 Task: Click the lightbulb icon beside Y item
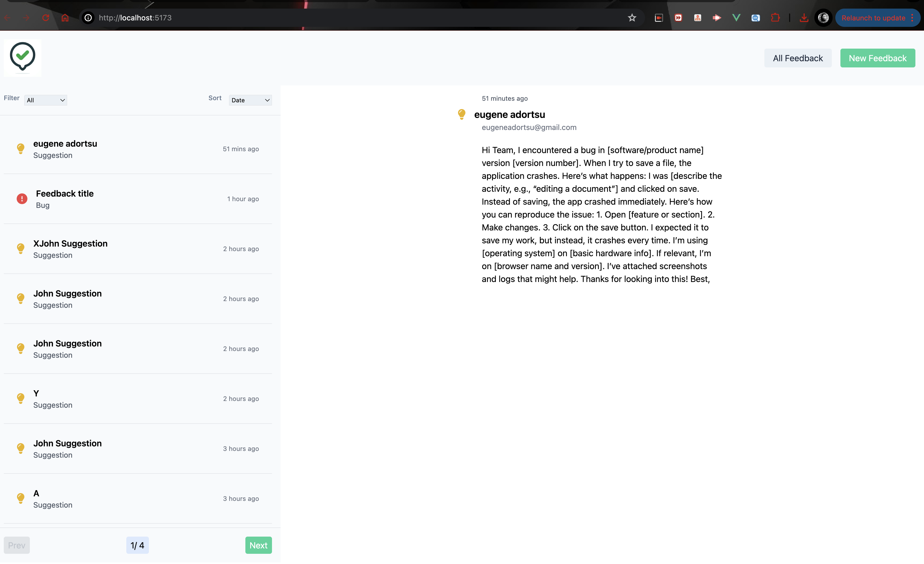click(21, 398)
